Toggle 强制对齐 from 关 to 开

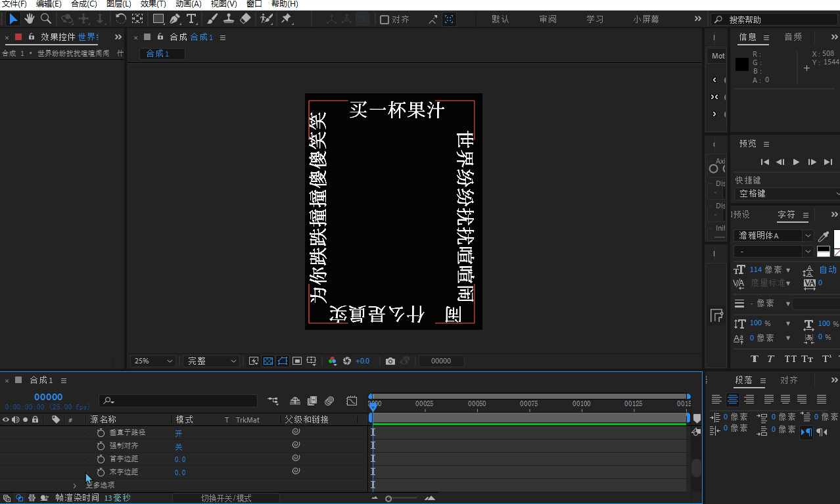click(179, 446)
